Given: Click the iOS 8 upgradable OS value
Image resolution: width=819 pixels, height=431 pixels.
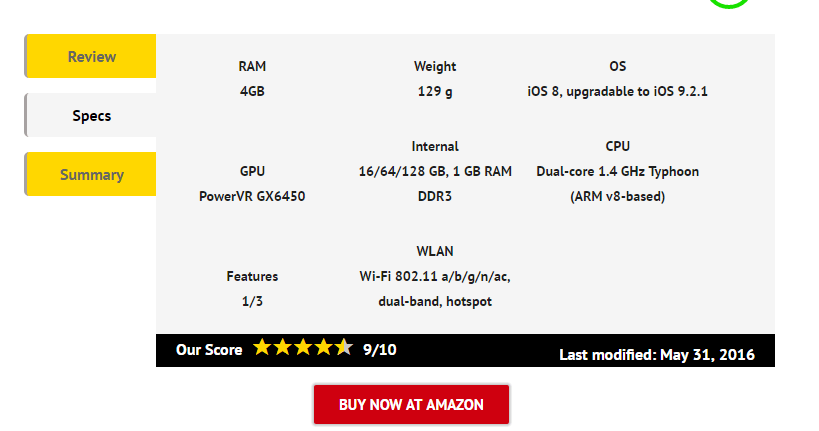Looking at the screenshot, I should pyautogui.click(x=617, y=91).
